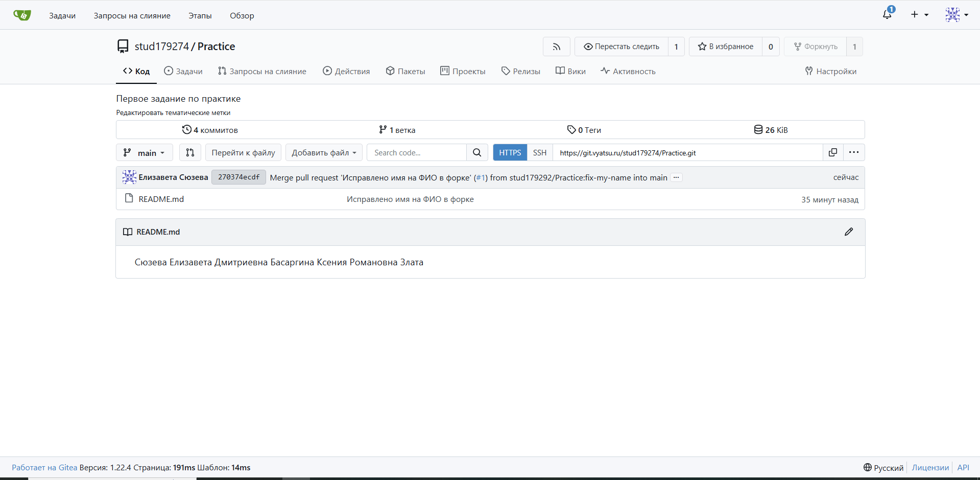
Task: Copy the repository clone URL
Action: [x=833, y=152]
